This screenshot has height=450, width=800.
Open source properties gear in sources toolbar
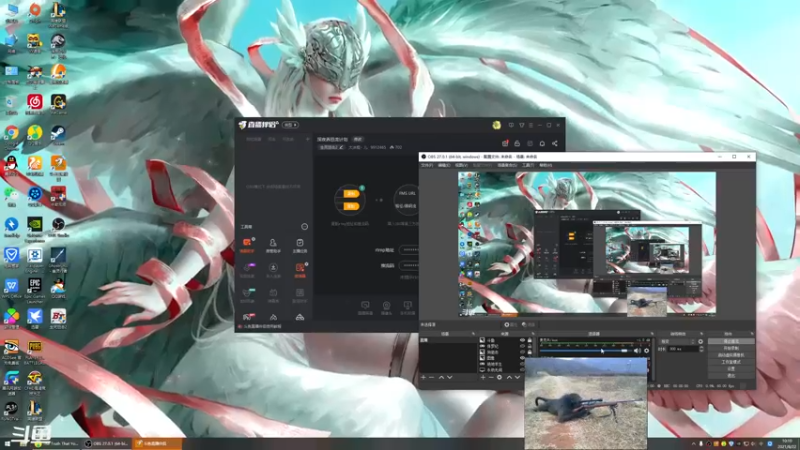pos(499,378)
